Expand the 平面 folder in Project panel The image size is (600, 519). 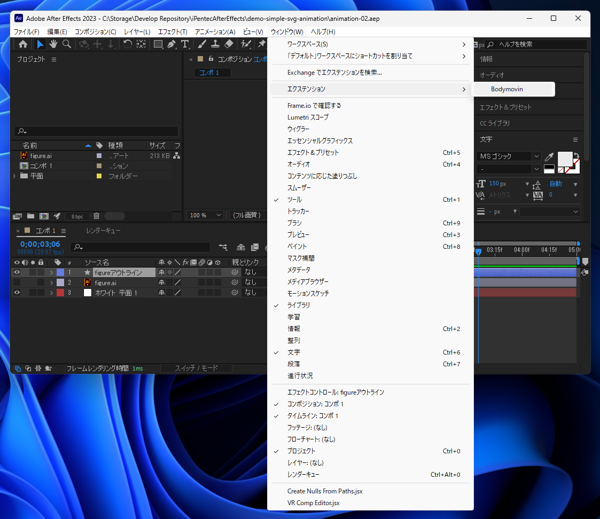pyautogui.click(x=15, y=176)
